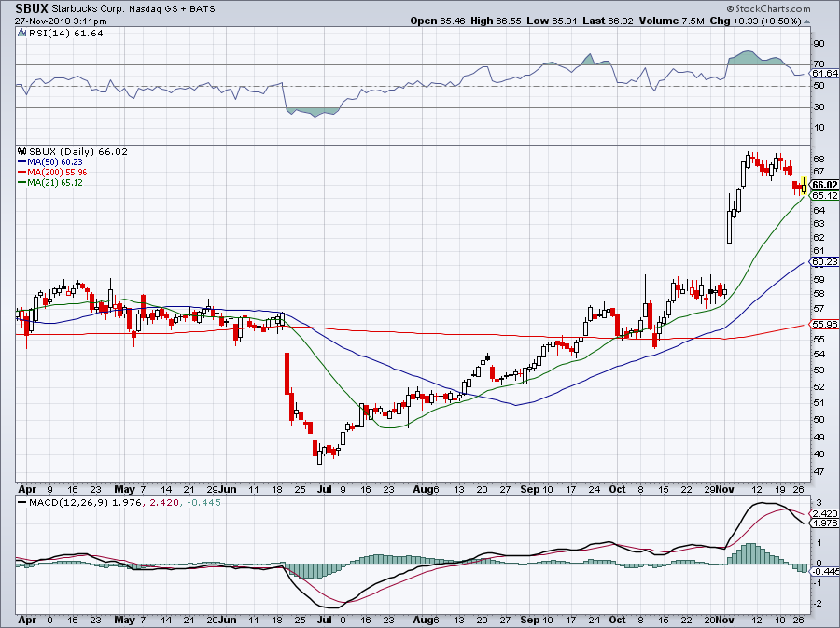This screenshot has height=628, width=840.
Task: Click the blue 60.23 price axis tag
Action: click(x=823, y=262)
